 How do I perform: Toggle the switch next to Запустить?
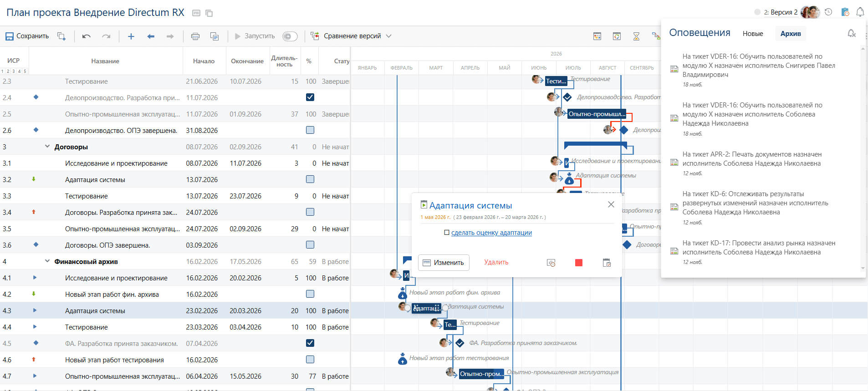(x=290, y=36)
